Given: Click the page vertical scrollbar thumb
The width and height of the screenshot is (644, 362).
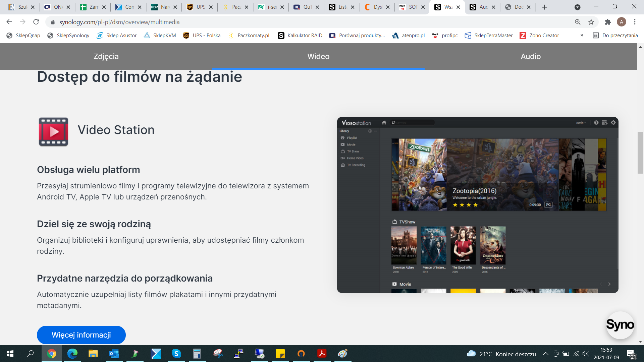Looking at the screenshot, I should pos(640,153).
